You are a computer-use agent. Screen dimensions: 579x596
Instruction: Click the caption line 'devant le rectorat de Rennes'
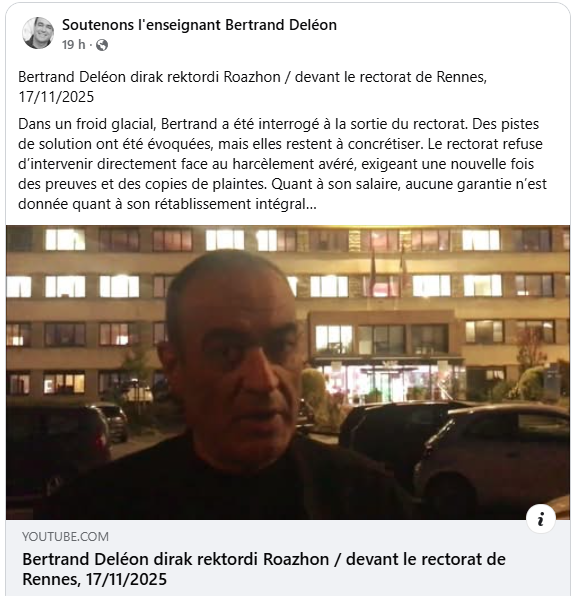click(390, 77)
